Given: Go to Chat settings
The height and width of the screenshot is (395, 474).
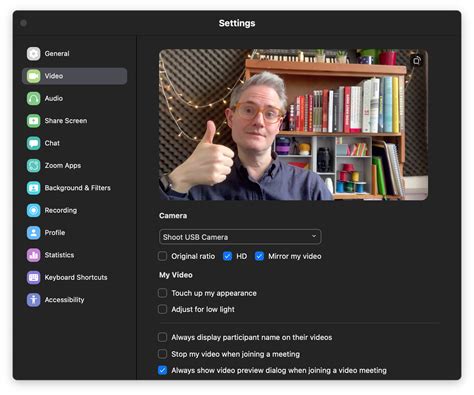Looking at the screenshot, I should tap(52, 143).
